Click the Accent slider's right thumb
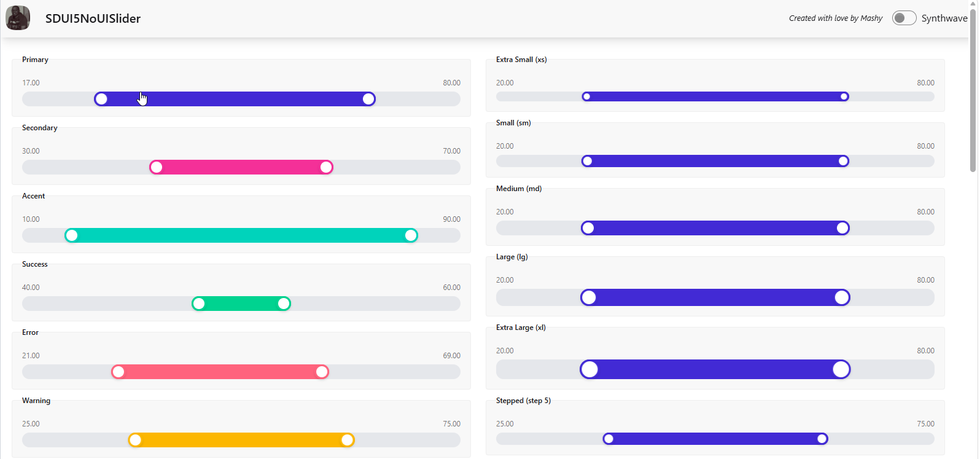Viewport: 980px width, 459px height. pyautogui.click(x=411, y=235)
